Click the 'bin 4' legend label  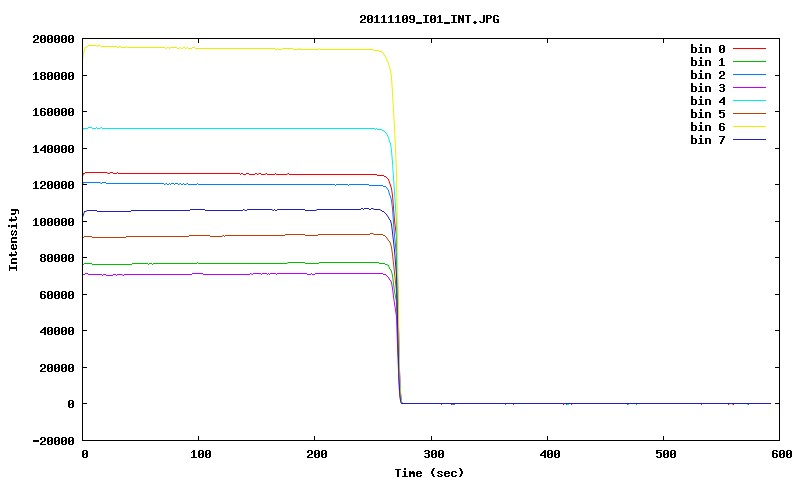[708, 101]
